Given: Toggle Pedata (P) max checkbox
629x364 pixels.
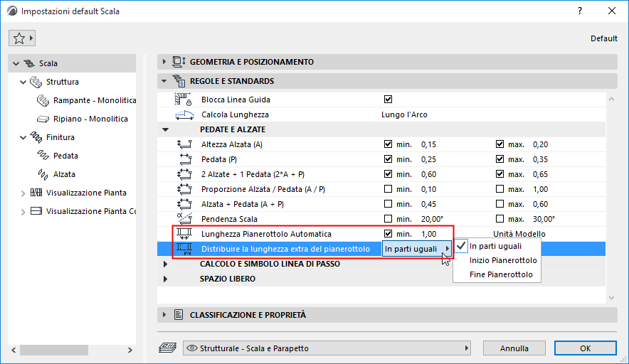Looking at the screenshot, I should pyautogui.click(x=499, y=159).
